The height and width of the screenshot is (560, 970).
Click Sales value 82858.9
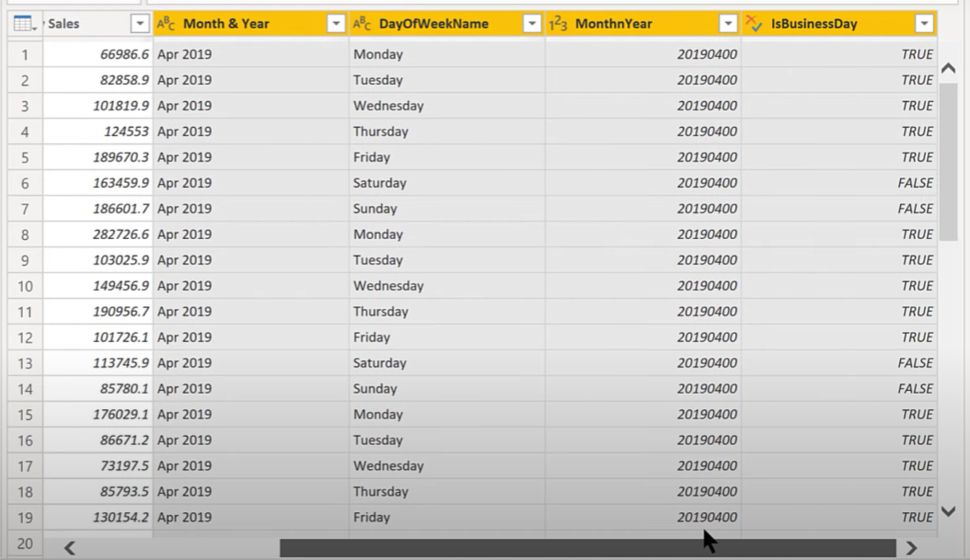(x=124, y=80)
